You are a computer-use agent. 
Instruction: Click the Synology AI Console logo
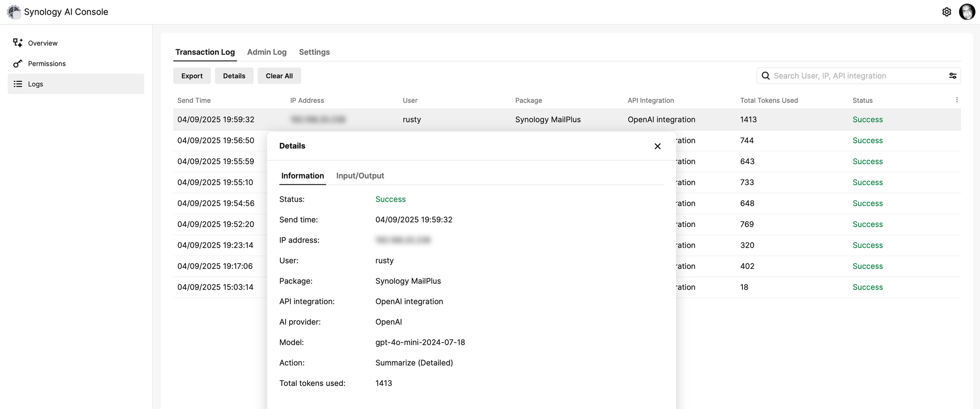coord(14,12)
